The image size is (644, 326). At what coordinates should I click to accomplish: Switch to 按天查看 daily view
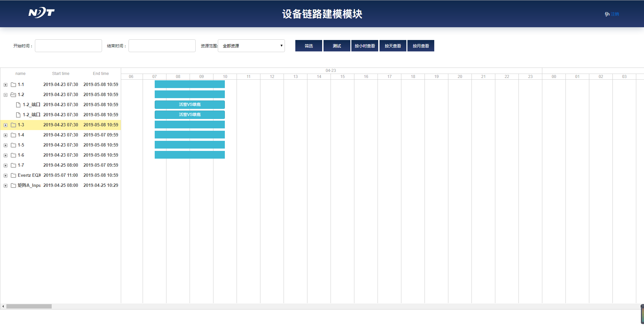(x=393, y=46)
